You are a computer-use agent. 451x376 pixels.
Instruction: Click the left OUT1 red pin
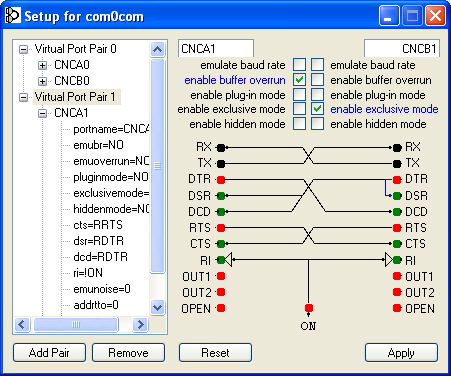[x=221, y=276]
